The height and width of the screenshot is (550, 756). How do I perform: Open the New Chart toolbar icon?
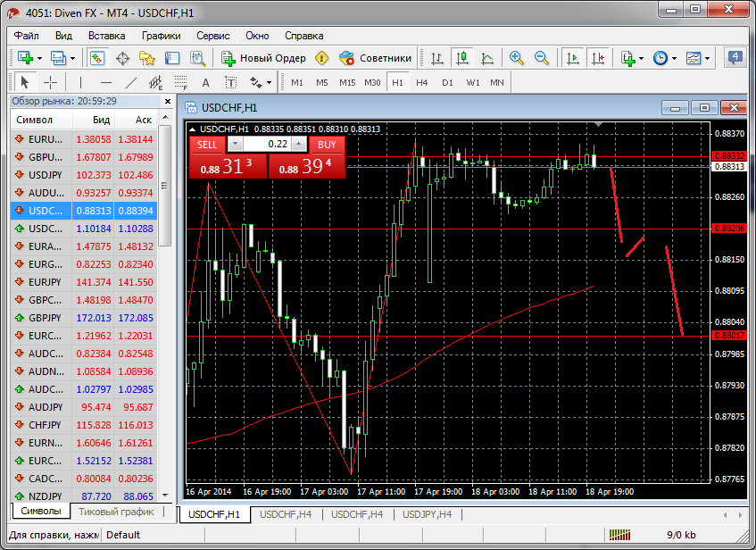point(25,58)
